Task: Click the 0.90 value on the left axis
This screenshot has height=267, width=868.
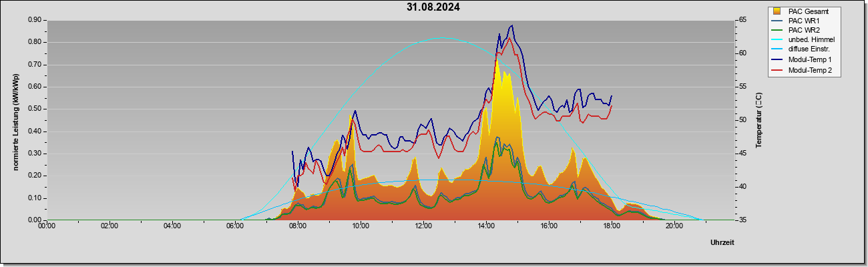Action: (35, 20)
